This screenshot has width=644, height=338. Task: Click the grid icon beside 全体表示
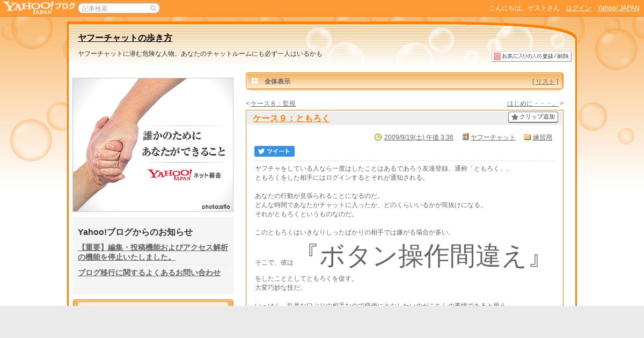click(255, 81)
